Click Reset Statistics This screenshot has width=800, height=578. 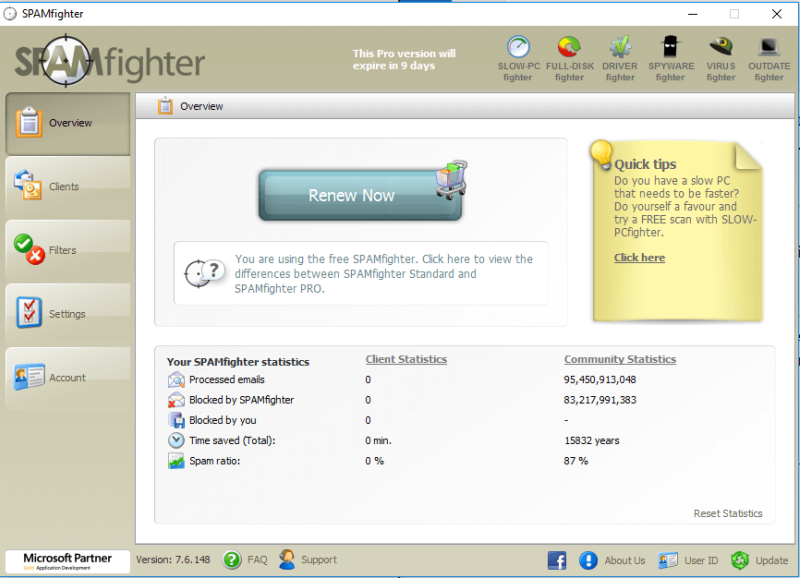pos(728,514)
